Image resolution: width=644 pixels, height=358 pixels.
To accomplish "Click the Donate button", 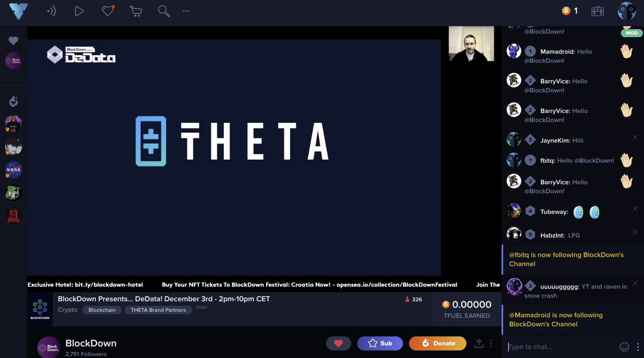I will pos(438,344).
